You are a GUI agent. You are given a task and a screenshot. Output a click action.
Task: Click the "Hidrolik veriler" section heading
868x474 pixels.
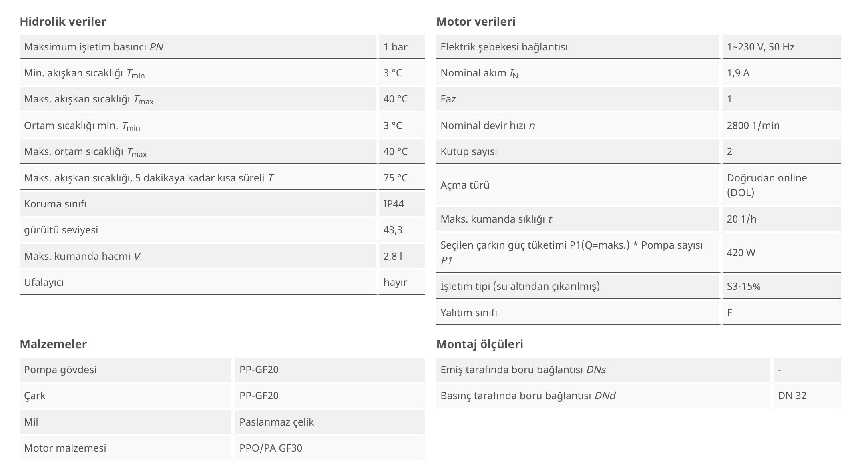(x=63, y=22)
